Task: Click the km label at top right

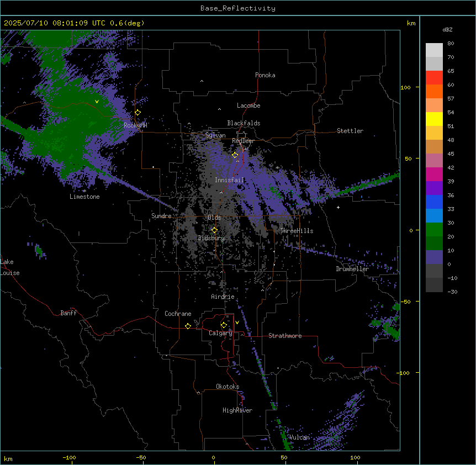Action: (411, 23)
